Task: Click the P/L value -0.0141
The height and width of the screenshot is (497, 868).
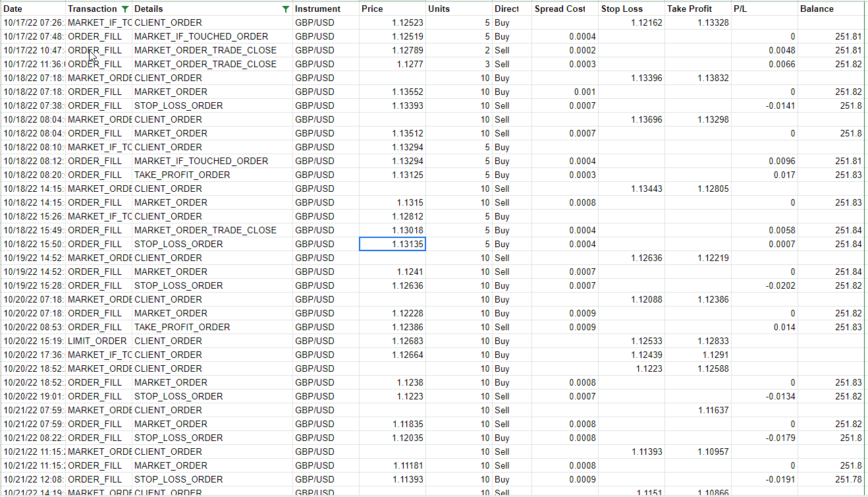Action: (765, 105)
